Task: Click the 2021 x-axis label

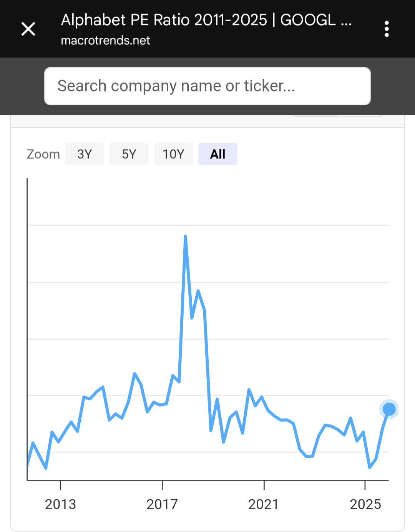Action: [264, 504]
